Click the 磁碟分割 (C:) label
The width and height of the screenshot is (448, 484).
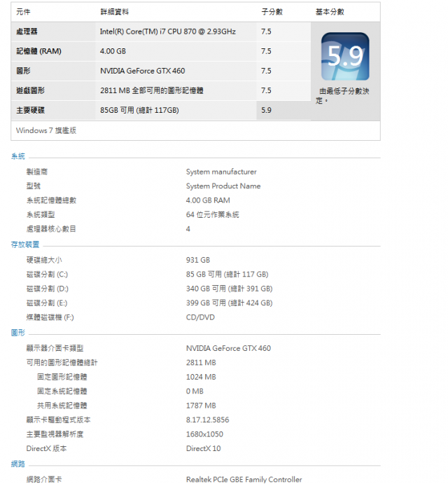(47, 275)
